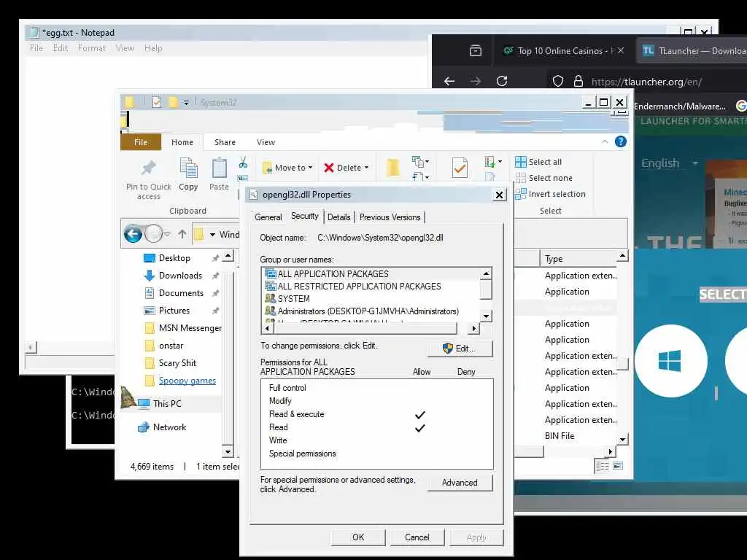Switch to the Share ribbon tab
Image resolution: width=747 pixels, height=560 pixels.
point(225,142)
